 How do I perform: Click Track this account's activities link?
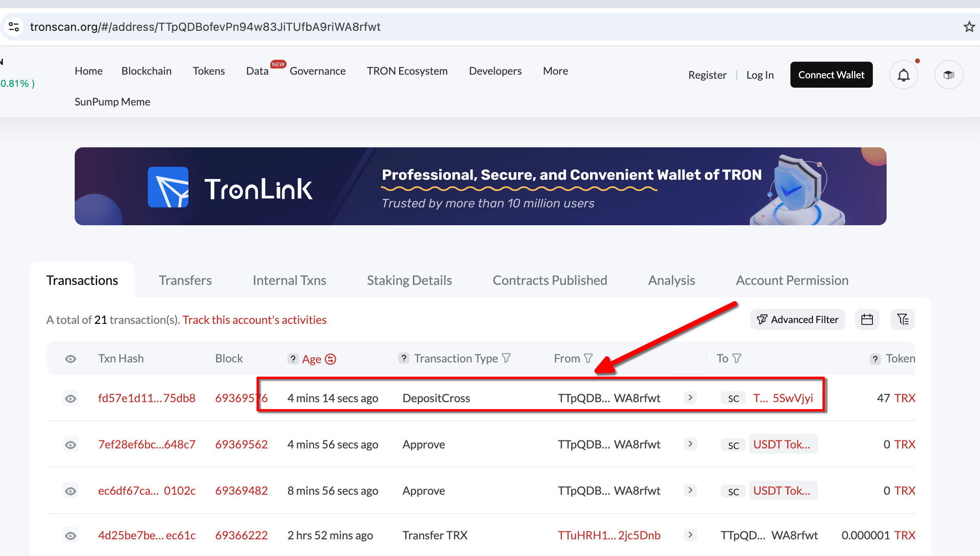[254, 320]
